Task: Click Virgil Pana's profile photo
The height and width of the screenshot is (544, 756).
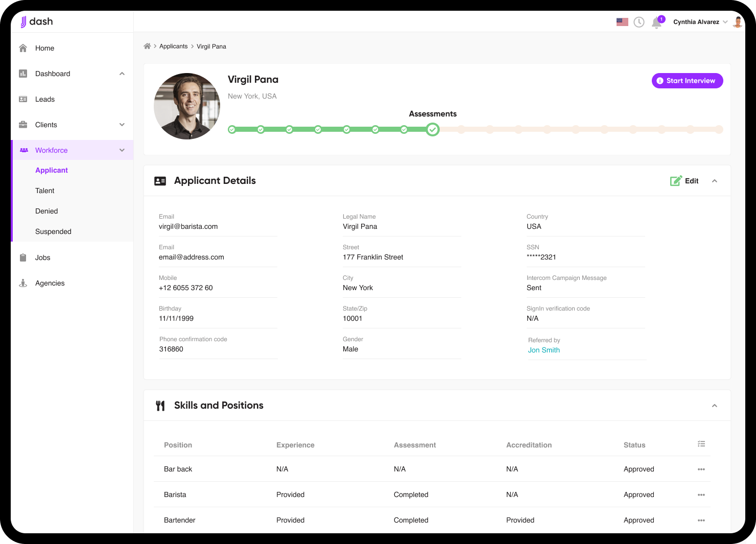Action: point(187,106)
